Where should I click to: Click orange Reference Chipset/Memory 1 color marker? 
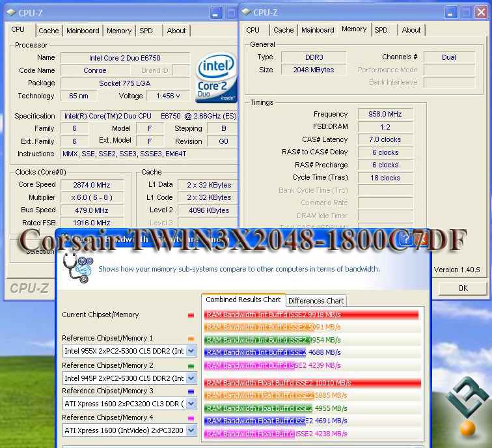(191, 339)
